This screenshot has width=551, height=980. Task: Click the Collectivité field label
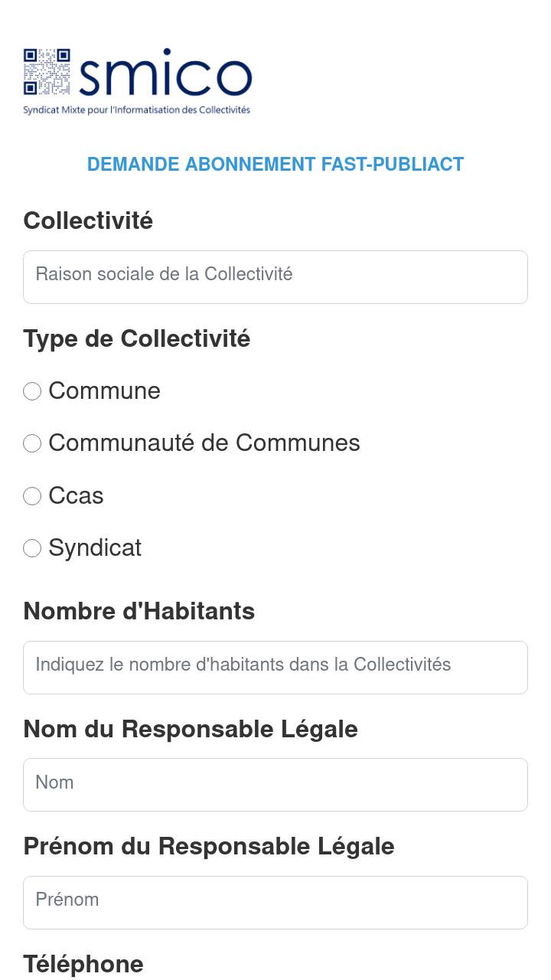pyautogui.click(x=88, y=220)
